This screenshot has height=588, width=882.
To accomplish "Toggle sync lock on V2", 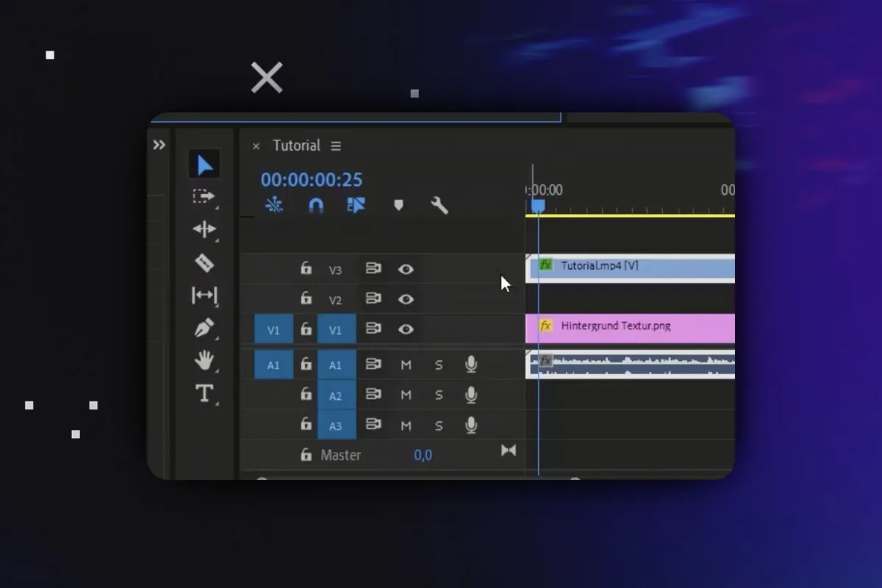I will (373, 299).
